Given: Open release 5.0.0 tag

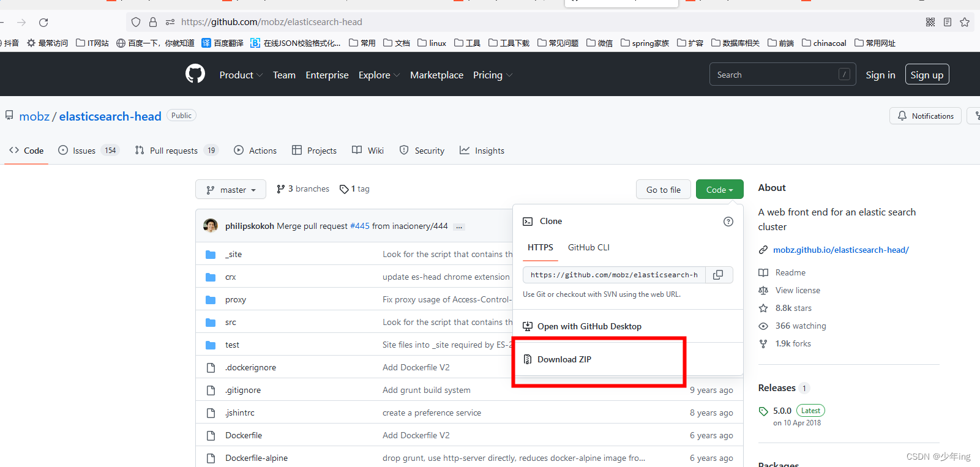Looking at the screenshot, I should 782,411.
